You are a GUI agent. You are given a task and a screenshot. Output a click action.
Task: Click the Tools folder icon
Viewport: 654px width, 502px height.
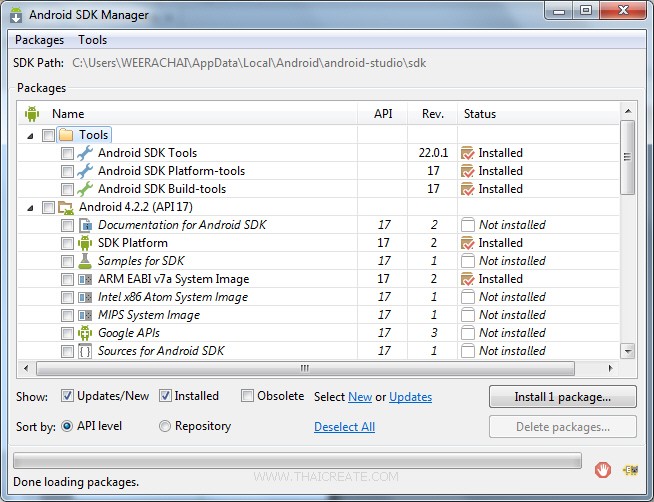point(66,135)
